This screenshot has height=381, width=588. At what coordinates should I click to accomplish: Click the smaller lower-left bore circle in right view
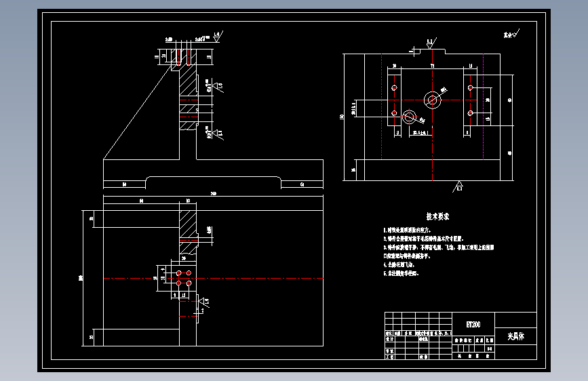pos(409,117)
